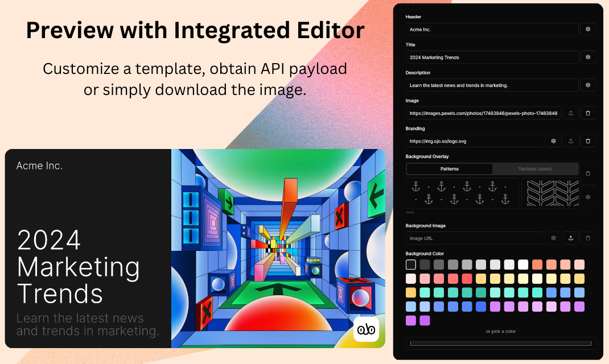Upload a Branding logo file
609x364 pixels.
pos(570,141)
